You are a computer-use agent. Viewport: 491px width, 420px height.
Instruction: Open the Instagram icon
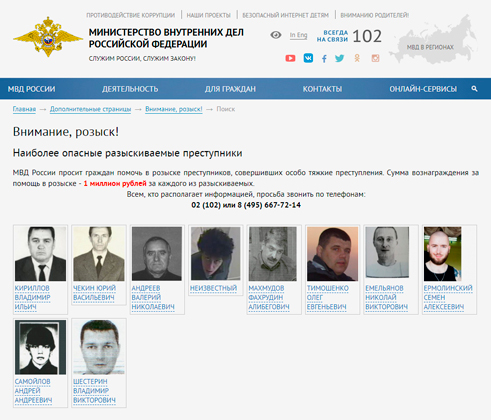(375, 58)
